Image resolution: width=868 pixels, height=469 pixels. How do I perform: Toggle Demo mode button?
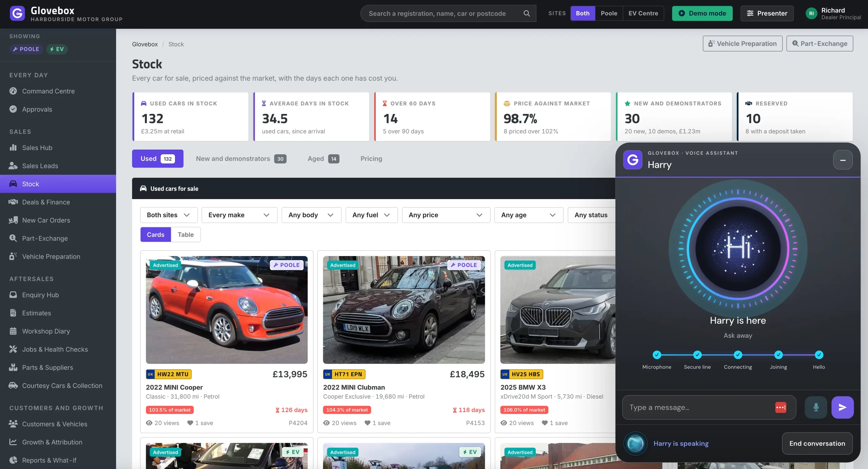point(702,13)
